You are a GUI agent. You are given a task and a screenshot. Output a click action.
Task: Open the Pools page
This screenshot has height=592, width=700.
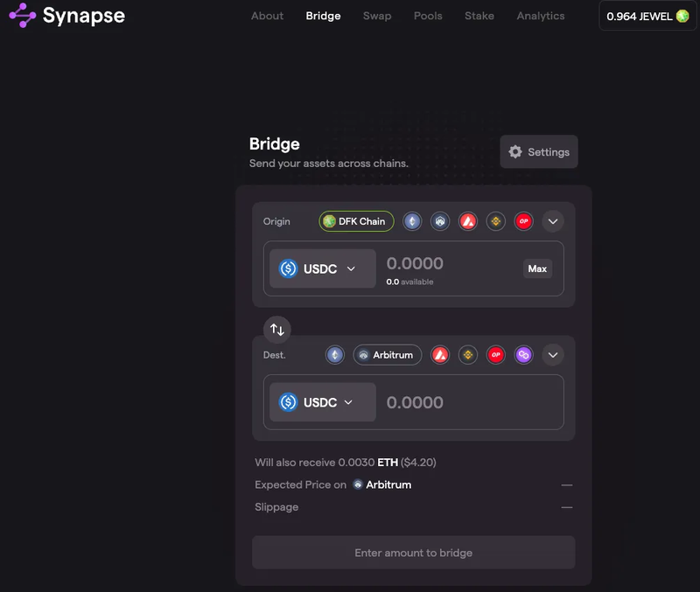click(428, 16)
